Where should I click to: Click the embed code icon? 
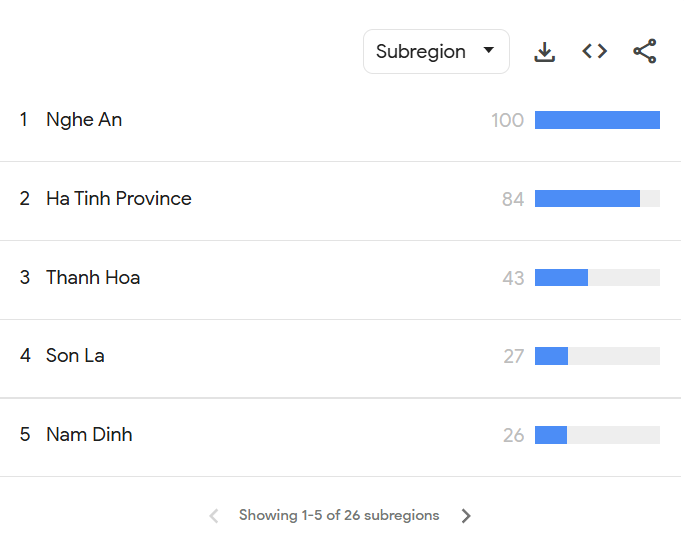[595, 52]
